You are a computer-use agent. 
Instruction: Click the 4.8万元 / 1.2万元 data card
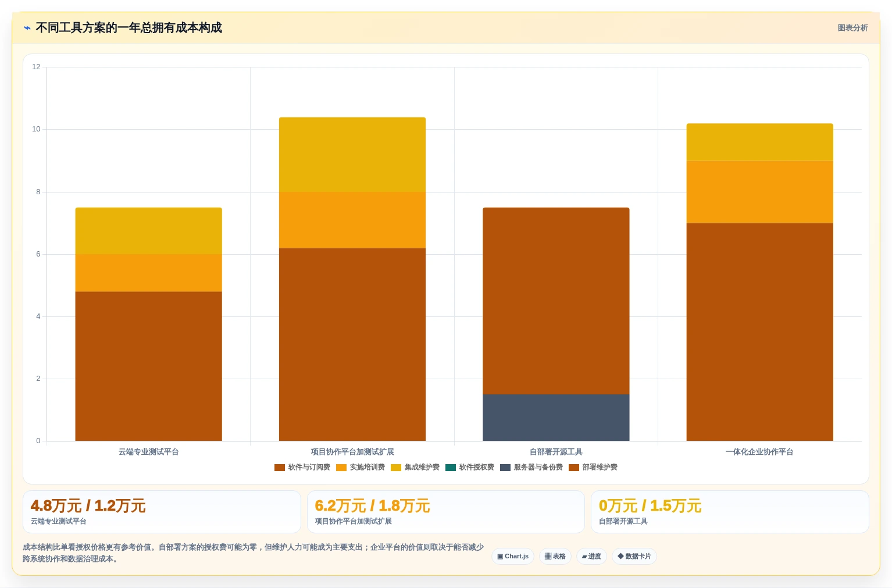coord(162,512)
